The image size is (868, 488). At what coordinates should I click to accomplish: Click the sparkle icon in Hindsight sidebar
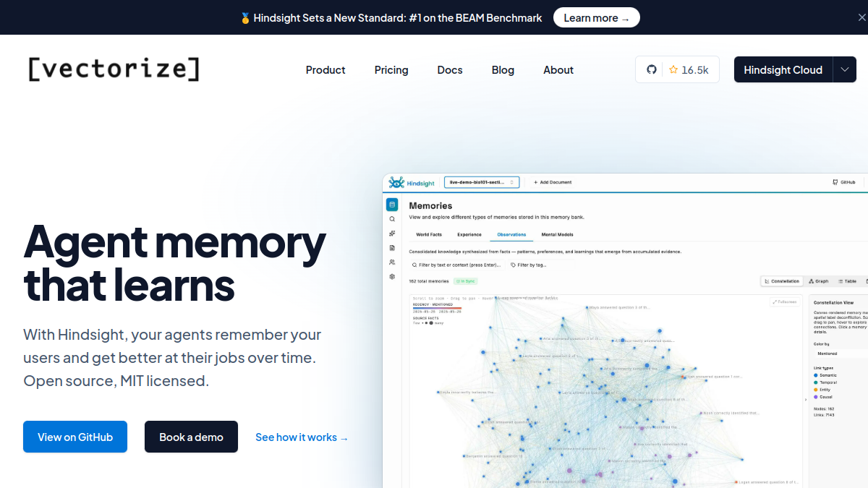(x=392, y=234)
